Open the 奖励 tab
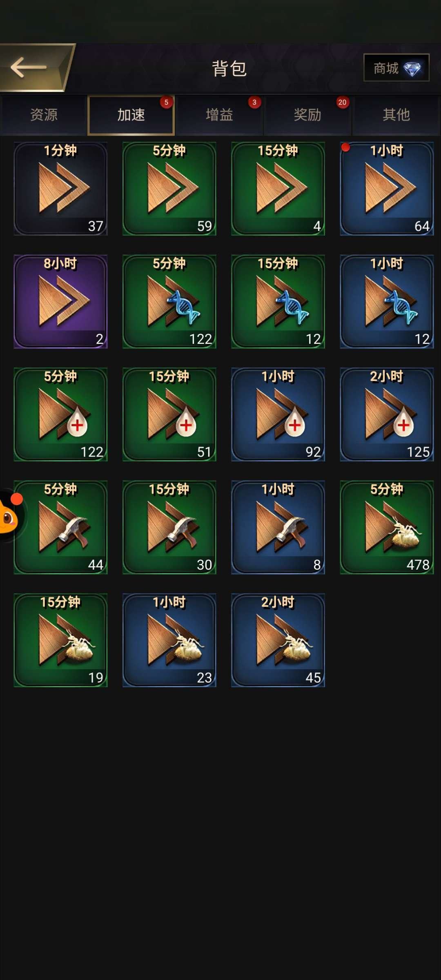The image size is (441, 980). point(307,115)
